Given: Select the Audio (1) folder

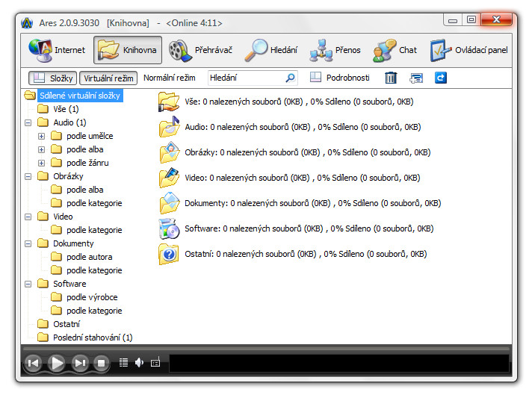Looking at the screenshot, I should tap(69, 122).
